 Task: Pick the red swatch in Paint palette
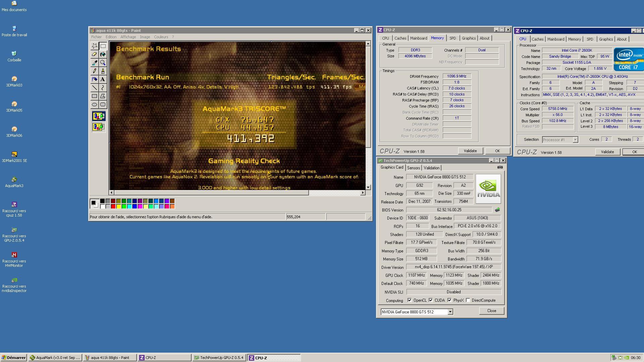(113, 206)
